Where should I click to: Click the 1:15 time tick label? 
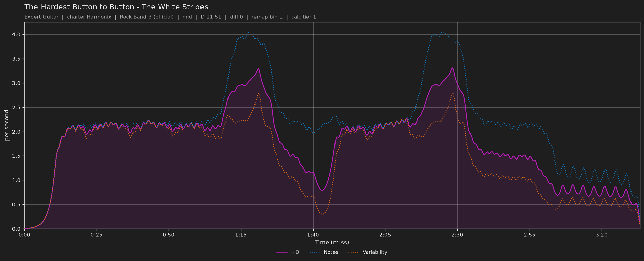[241, 235]
